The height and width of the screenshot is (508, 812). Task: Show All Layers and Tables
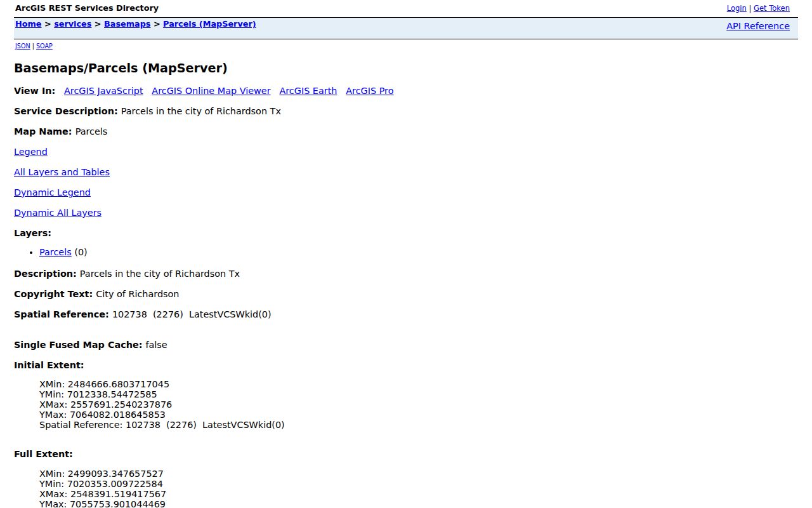(62, 172)
